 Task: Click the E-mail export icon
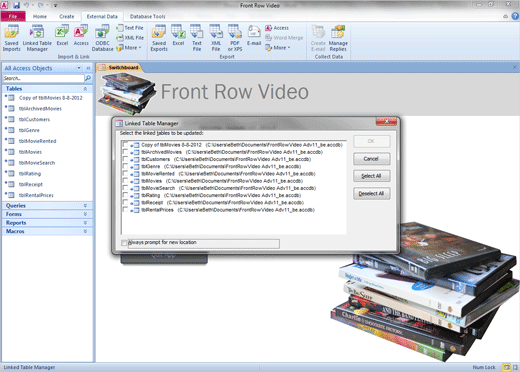(254, 36)
